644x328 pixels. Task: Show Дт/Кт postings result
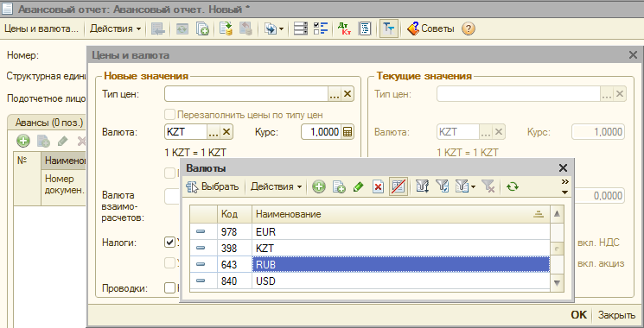coord(344,28)
